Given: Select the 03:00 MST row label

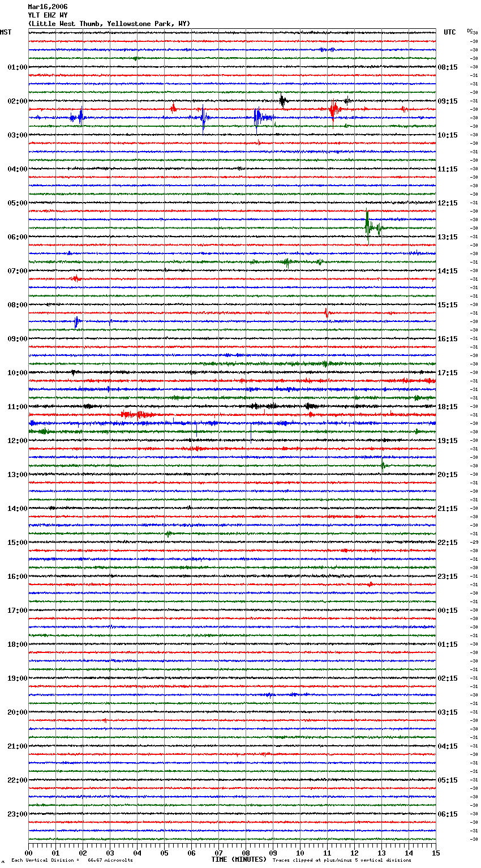Looking at the screenshot, I should point(17,135).
